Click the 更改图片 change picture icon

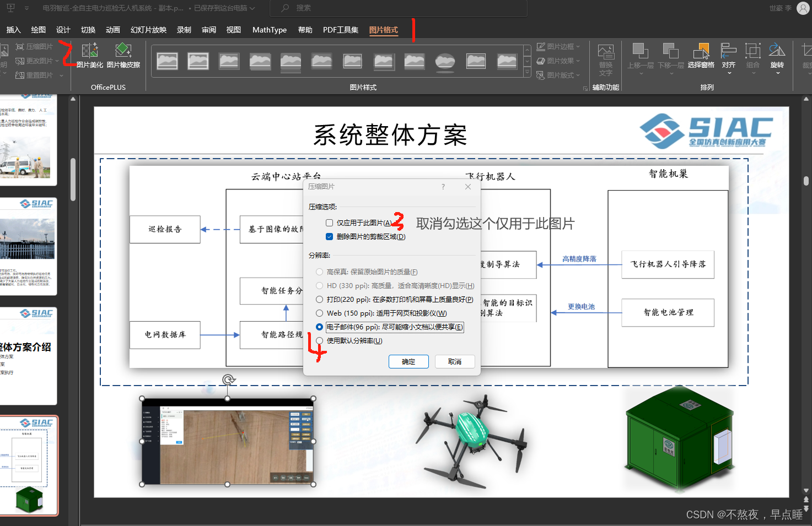(x=20, y=61)
